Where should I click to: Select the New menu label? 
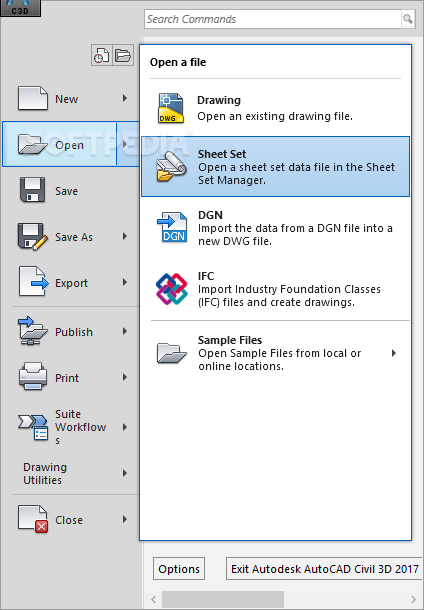(x=67, y=99)
